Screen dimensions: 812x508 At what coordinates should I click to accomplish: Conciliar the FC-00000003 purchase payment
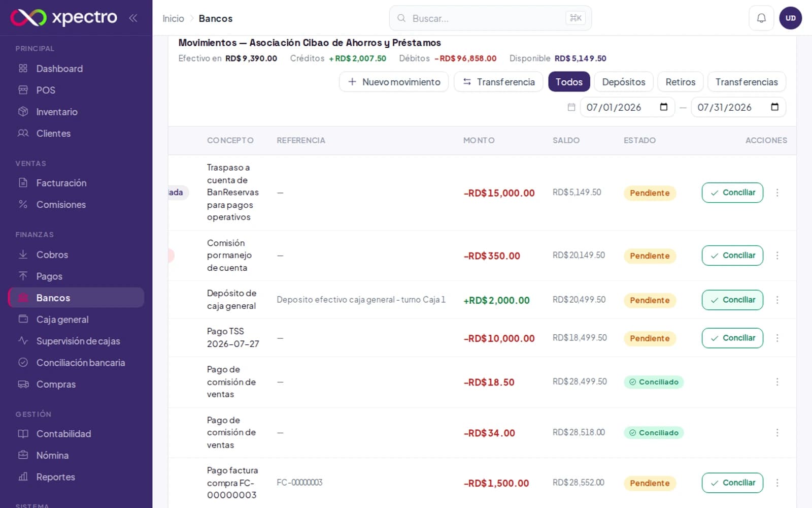pos(732,483)
